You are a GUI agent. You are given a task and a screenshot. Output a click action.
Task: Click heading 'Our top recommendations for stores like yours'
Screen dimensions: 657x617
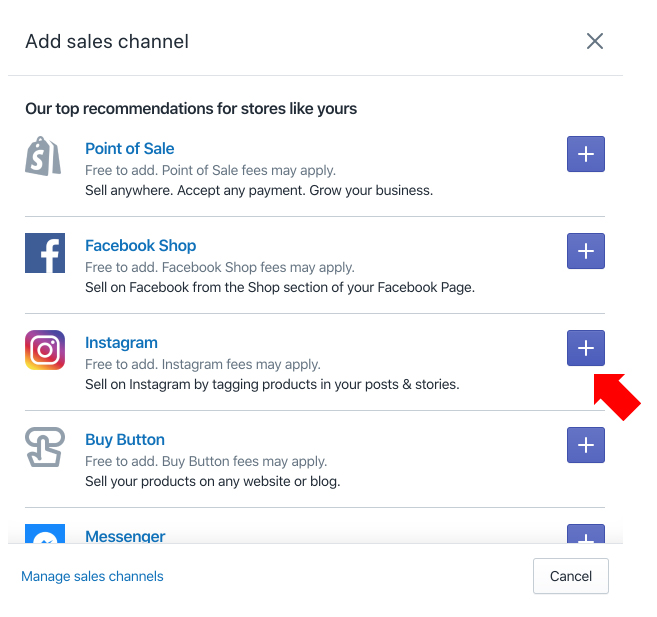(x=191, y=109)
